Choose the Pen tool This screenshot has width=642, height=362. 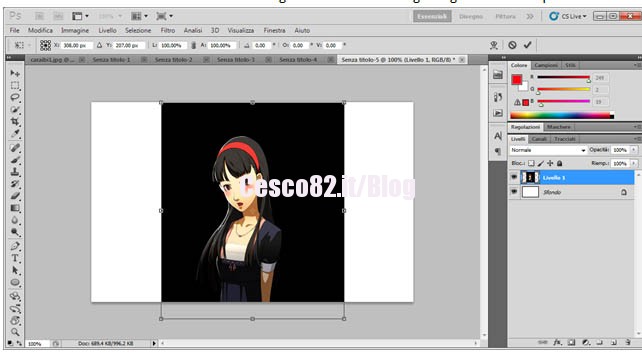(x=15, y=246)
